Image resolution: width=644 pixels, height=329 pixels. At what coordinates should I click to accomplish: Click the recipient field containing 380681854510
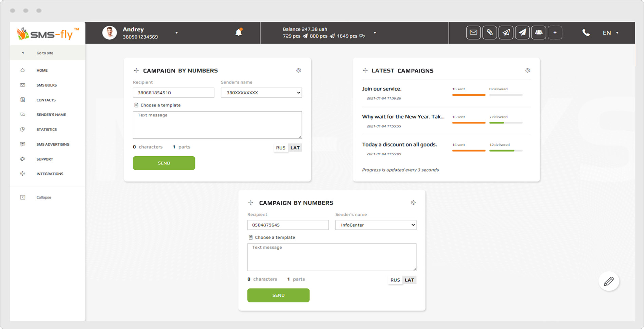point(173,93)
